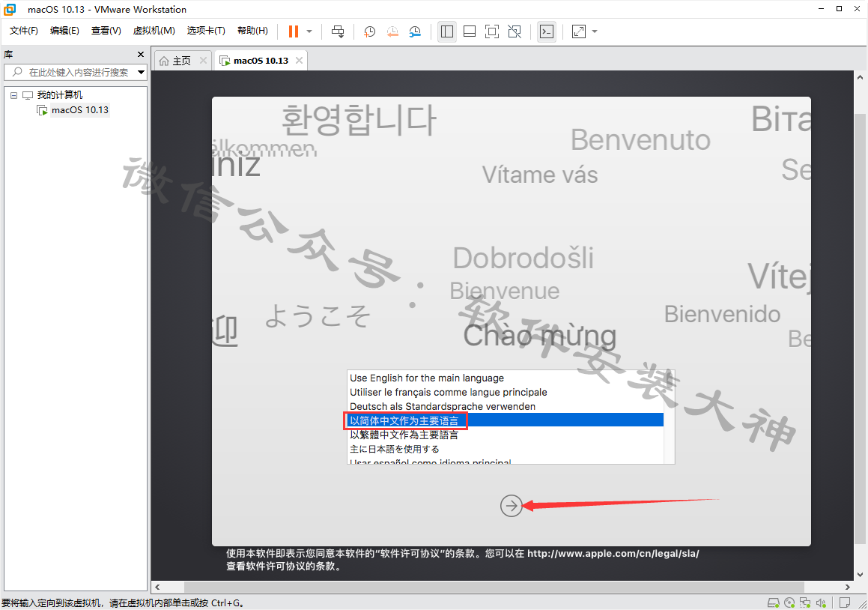Toggle the library sidebar view
This screenshot has width=868, height=610.
point(447,31)
